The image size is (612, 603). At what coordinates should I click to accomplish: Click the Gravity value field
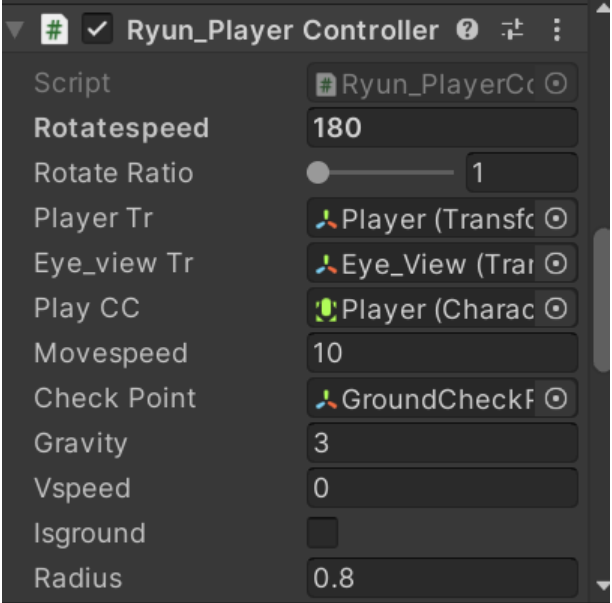click(442, 443)
